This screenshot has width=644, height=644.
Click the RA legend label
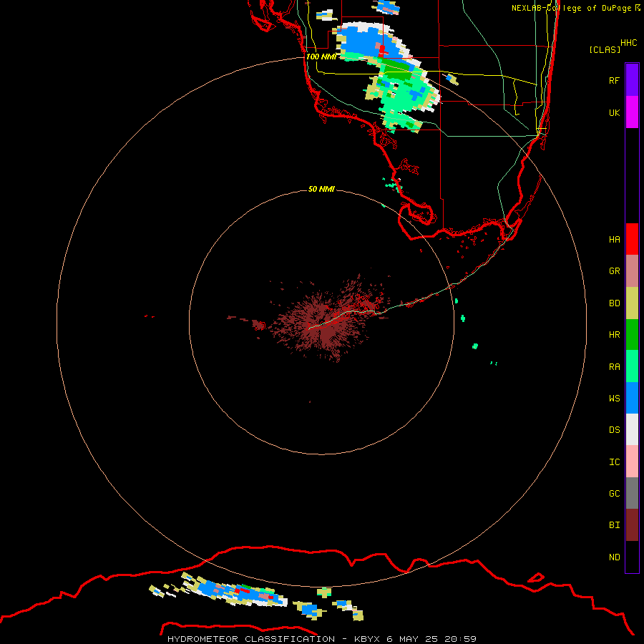pos(614,367)
